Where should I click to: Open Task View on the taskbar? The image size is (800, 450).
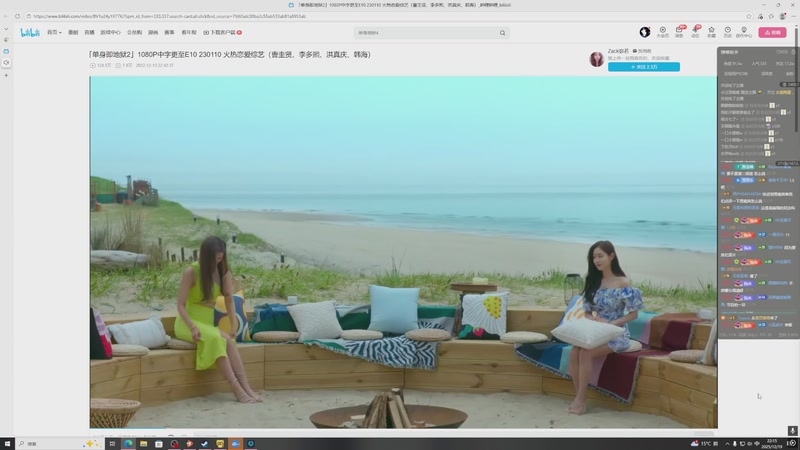pyautogui.click(x=112, y=444)
